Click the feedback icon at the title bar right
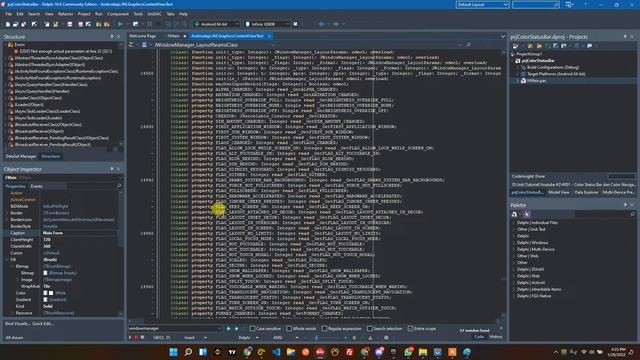 pos(569,4)
